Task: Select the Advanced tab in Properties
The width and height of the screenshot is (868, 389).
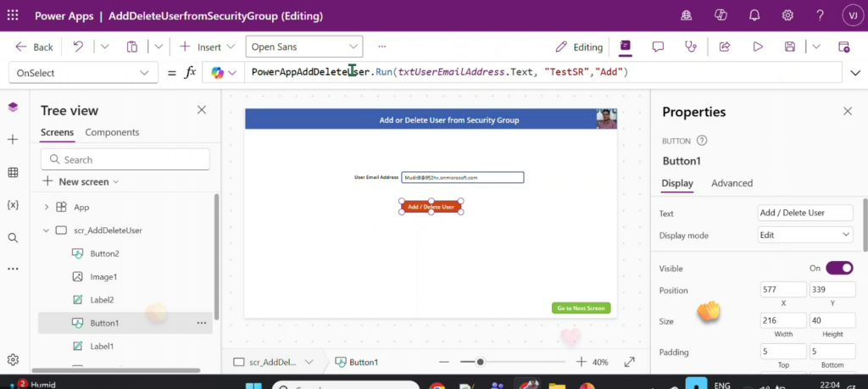Action: pyautogui.click(x=732, y=183)
